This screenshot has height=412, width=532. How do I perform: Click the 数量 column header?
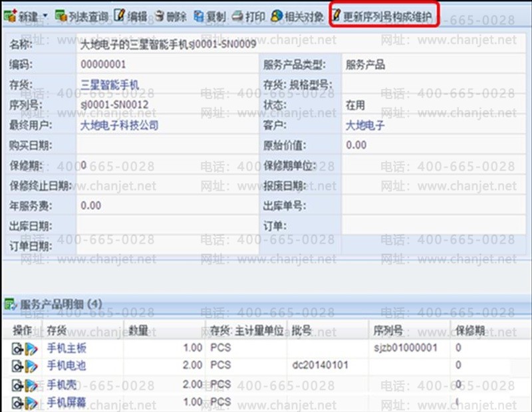point(138,330)
